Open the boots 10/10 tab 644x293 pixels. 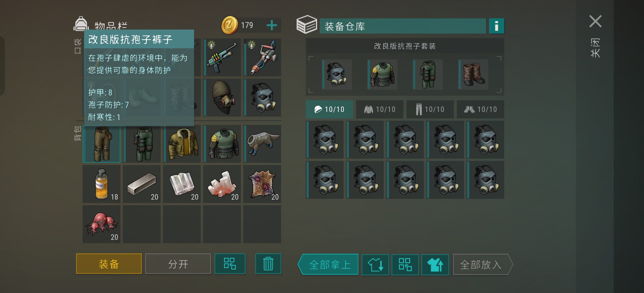click(480, 109)
